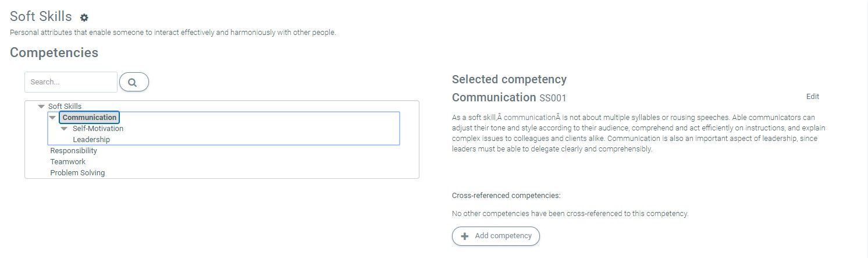This screenshot has height=258, width=868.
Task: Collapse the Communication node arrow
Action: pyautogui.click(x=52, y=118)
